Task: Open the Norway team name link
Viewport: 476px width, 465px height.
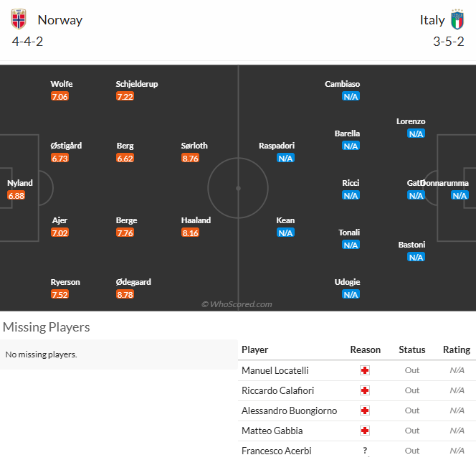Action: pos(60,20)
